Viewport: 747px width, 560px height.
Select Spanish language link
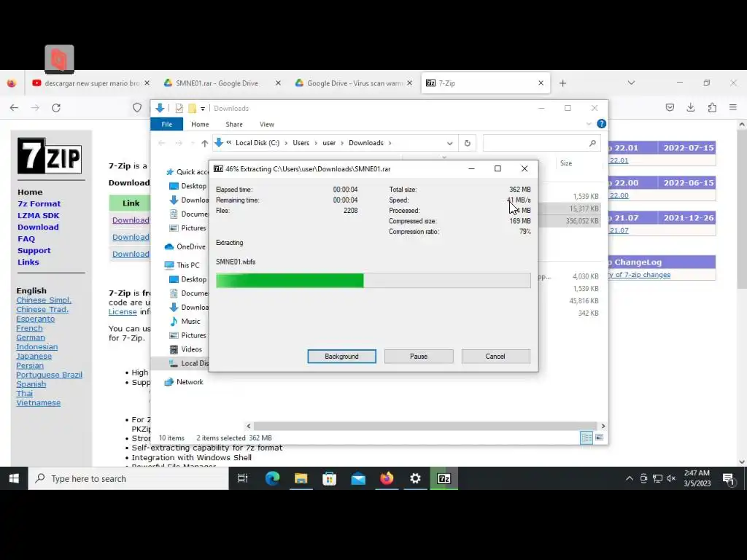click(31, 384)
